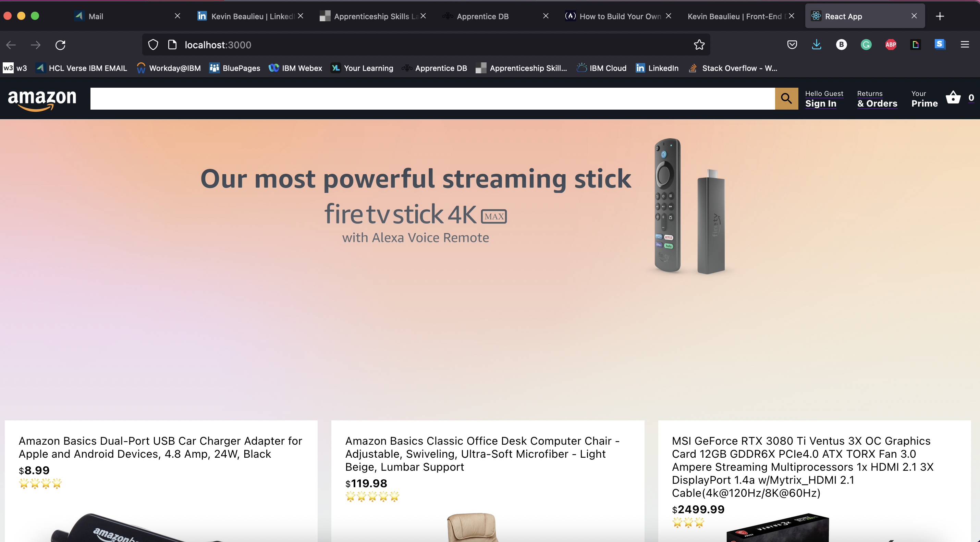Open the LinkedIn bookmark
The width and height of the screenshot is (980, 542).
pos(657,68)
